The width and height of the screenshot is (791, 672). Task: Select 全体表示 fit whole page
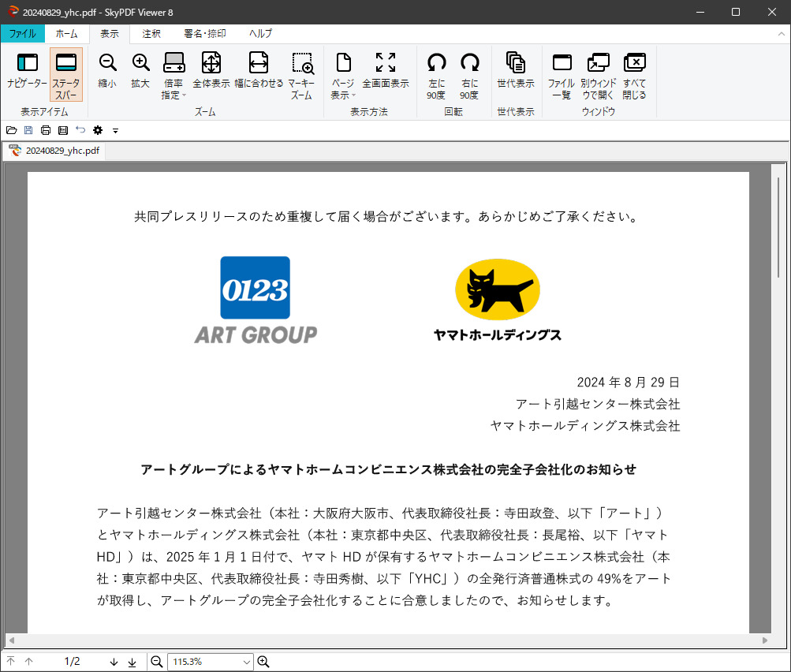pyautogui.click(x=211, y=71)
